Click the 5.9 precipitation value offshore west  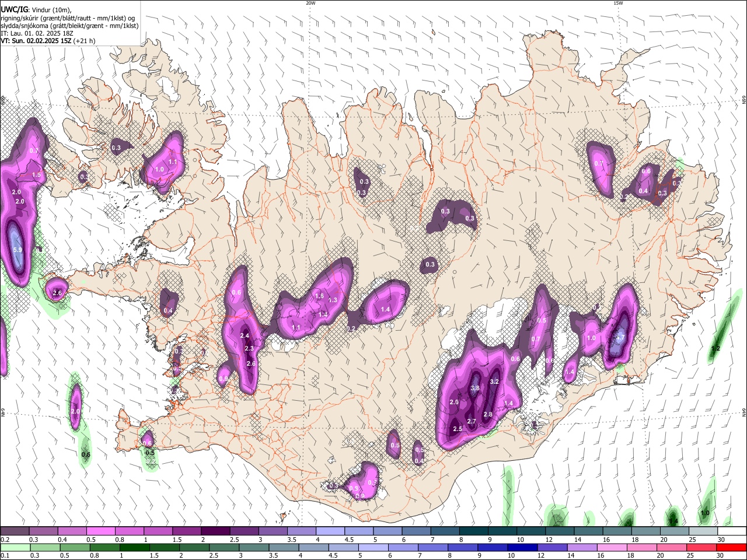18,250
